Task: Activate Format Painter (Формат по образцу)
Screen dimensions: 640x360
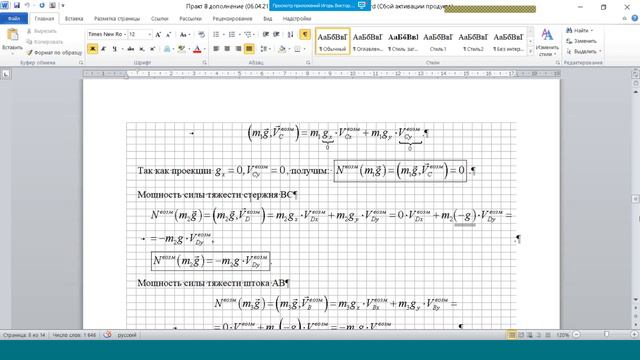Action: coord(54,52)
